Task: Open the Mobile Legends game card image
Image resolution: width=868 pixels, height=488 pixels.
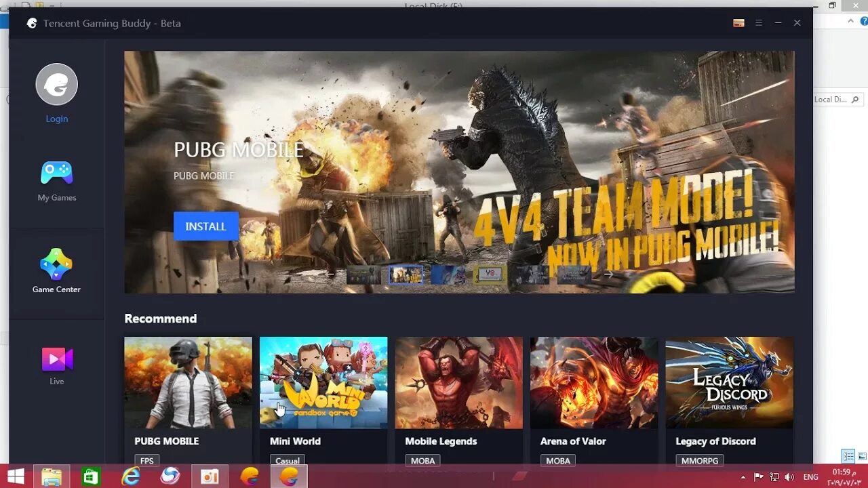Action: pyautogui.click(x=459, y=383)
